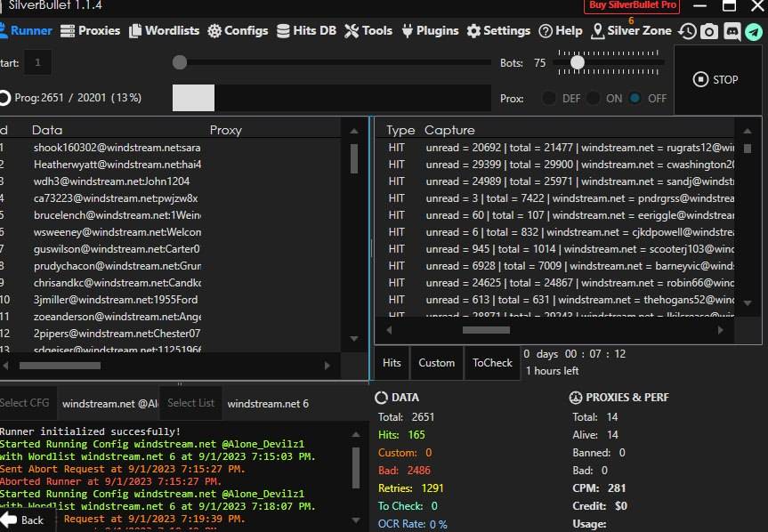The height and width of the screenshot is (532, 768).
Task: Click Buy SilverBullet Pro
Action: click(x=630, y=6)
